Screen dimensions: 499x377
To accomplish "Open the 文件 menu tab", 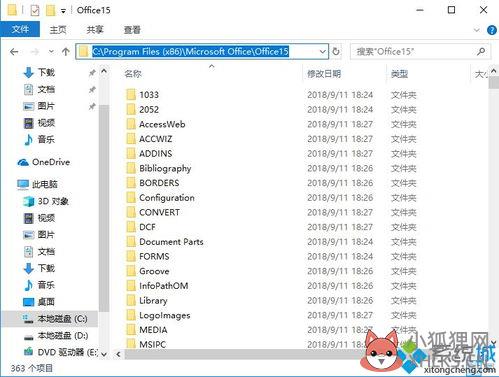I will pyautogui.click(x=20, y=29).
